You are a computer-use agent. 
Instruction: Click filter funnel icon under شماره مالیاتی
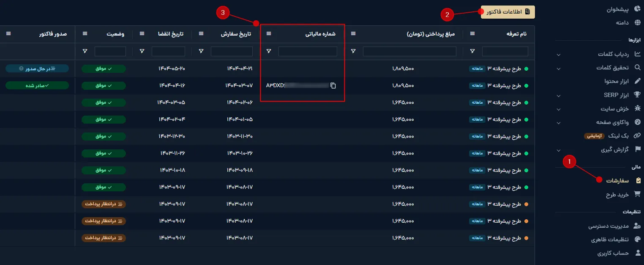[269, 51]
